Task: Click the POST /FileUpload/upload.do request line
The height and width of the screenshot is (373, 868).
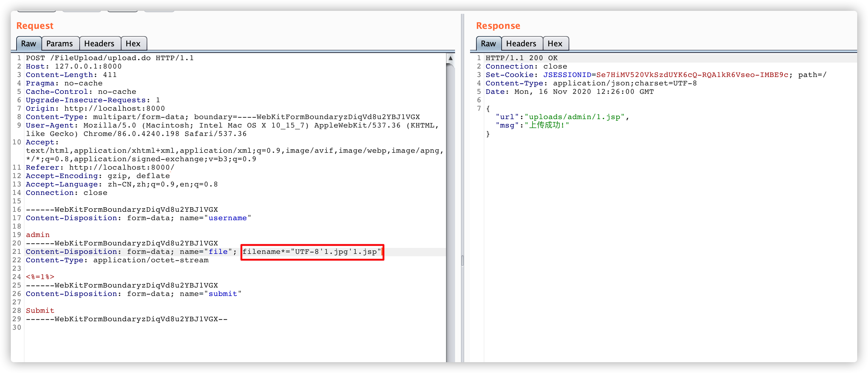Action: click(109, 58)
